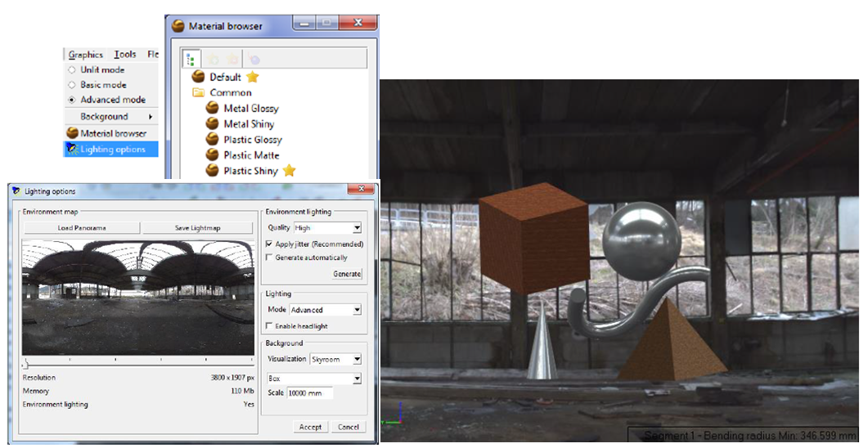Viewport: 868px width, 448px height.
Task: Close the Lighting options dialog
Action: click(362, 189)
